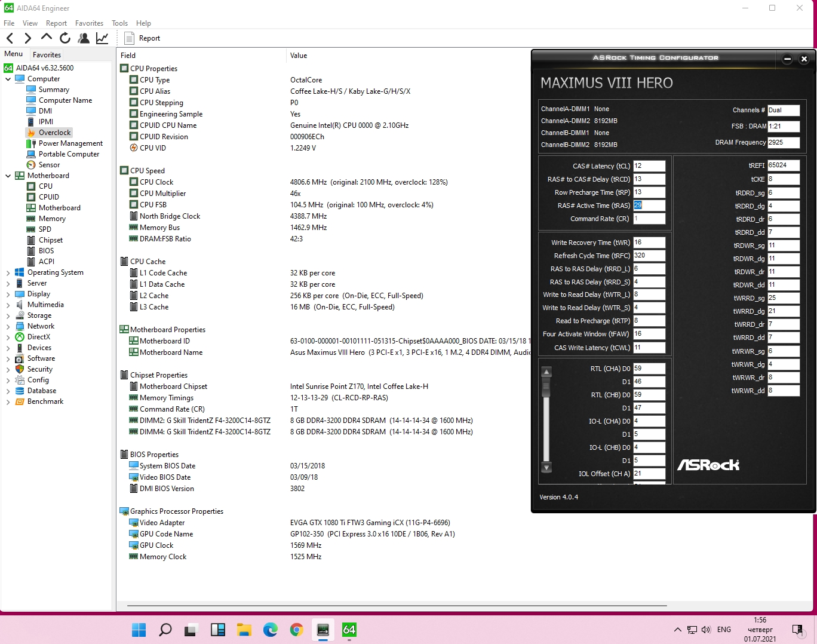Expand the Operating System node

coord(8,272)
